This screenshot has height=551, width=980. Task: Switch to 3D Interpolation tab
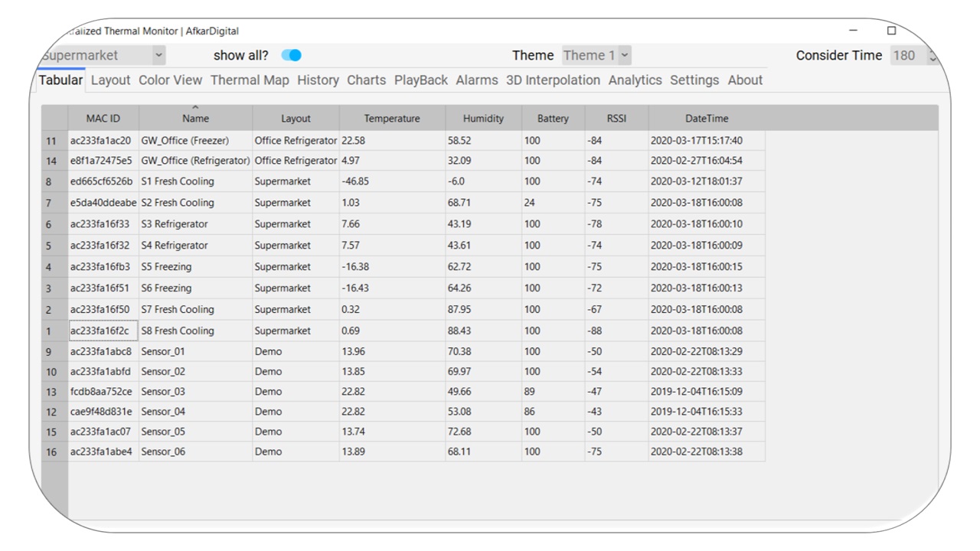pyautogui.click(x=553, y=80)
